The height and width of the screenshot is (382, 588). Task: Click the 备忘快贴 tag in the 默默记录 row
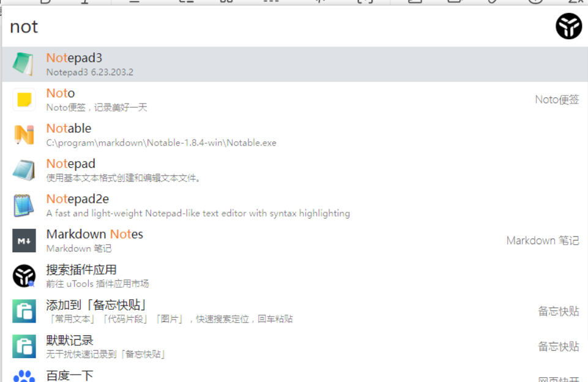tap(559, 346)
